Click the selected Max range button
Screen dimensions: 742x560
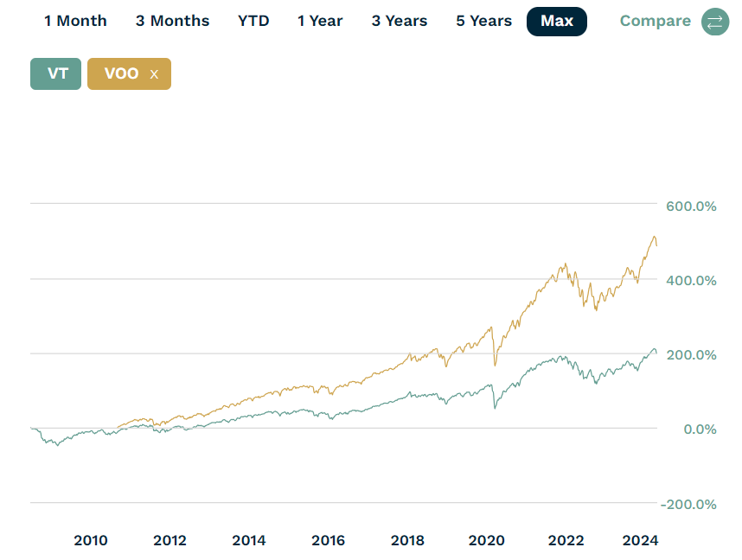556,21
